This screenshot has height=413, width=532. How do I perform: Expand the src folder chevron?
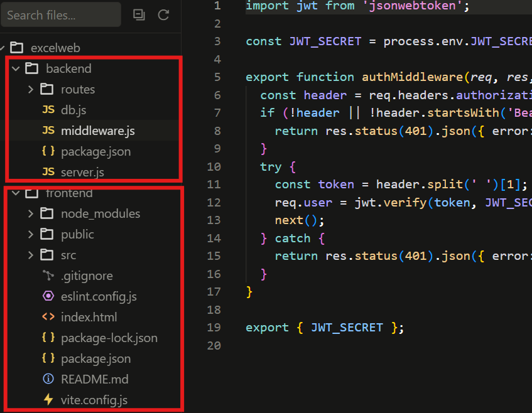pos(31,255)
